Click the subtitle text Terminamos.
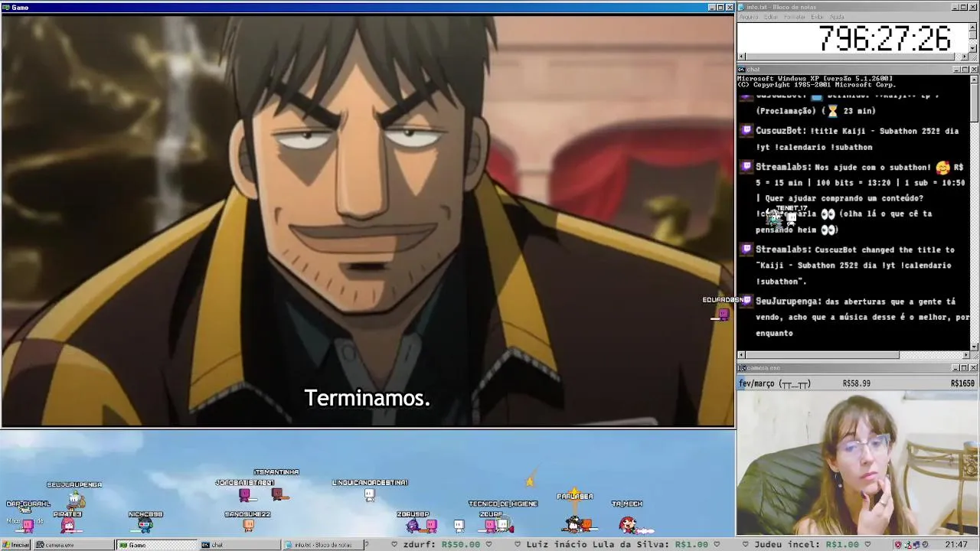 pyautogui.click(x=367, y=398)
